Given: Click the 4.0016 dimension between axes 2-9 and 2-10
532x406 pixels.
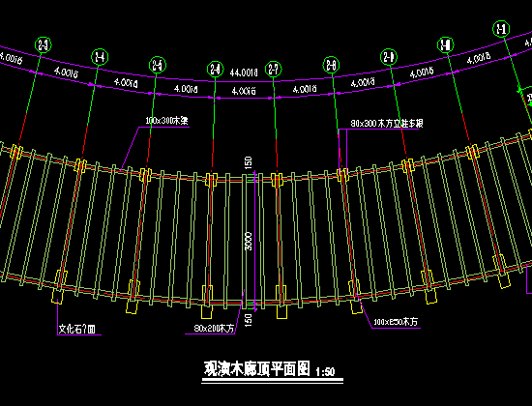Looking at the screenshot, I should 422,72.
